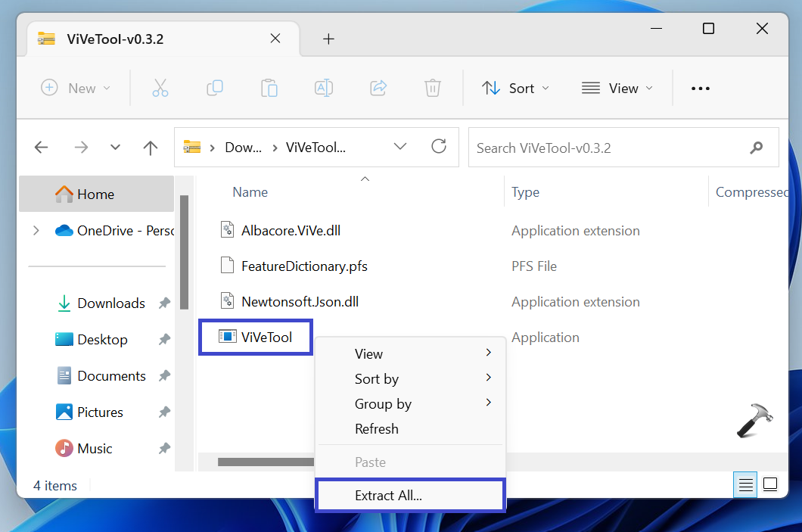Click the Rename icon in toolbar
802x532 pixels.
coord(324,88)
